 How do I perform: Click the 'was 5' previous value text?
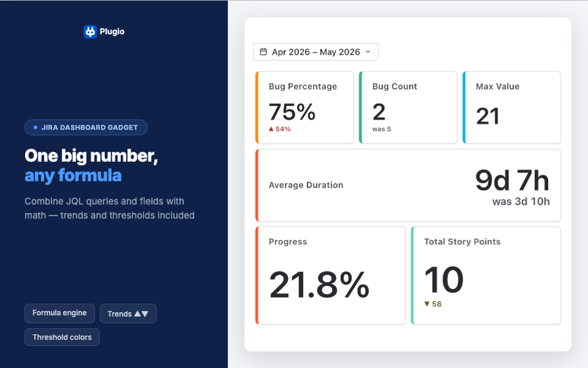382,129
